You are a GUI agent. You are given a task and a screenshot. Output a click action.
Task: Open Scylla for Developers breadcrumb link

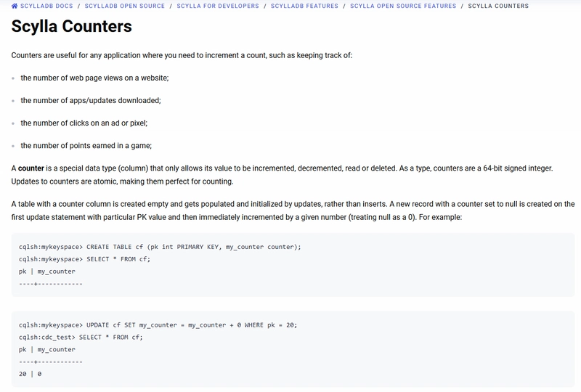(x=218, y=6)
